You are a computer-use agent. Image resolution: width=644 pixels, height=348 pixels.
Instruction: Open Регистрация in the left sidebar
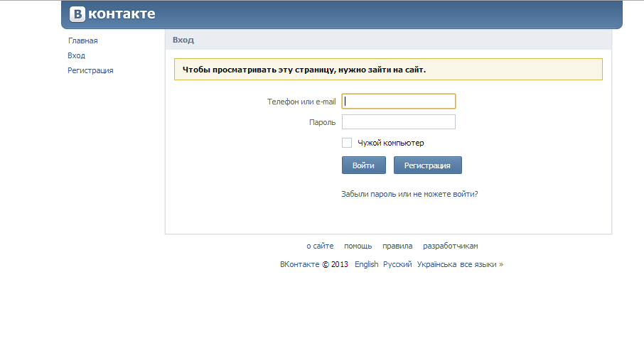[90, 70]
